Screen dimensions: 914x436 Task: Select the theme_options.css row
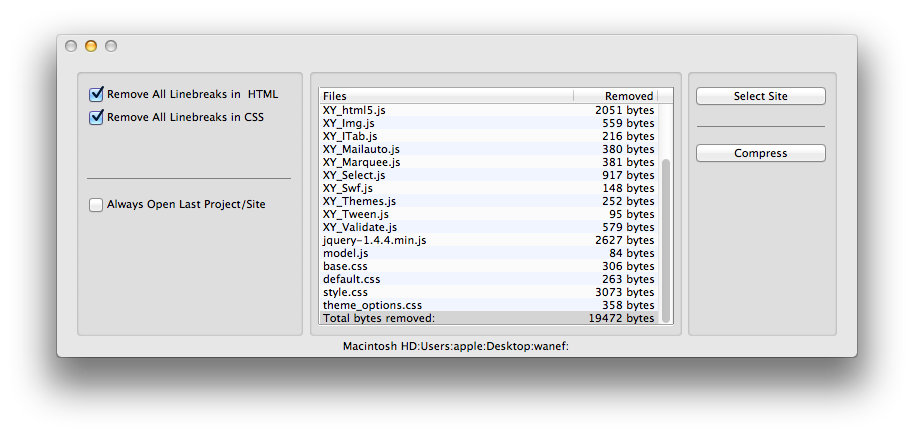(x=488, y=305)
